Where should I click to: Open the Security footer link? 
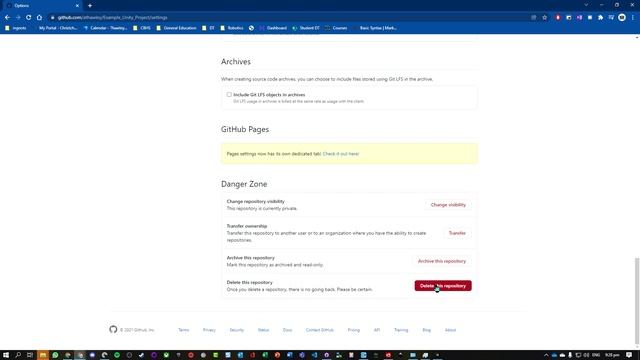pyautogui.click(x=236, y=330)
